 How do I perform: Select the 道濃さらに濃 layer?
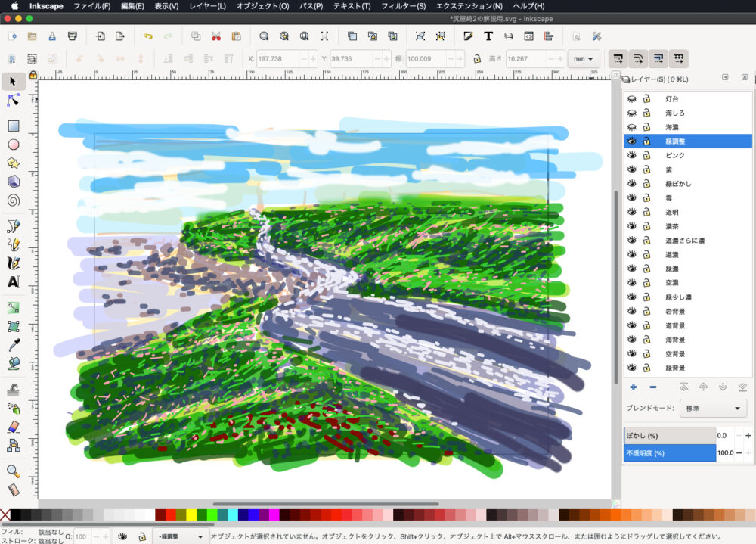(x=685, y=240)
